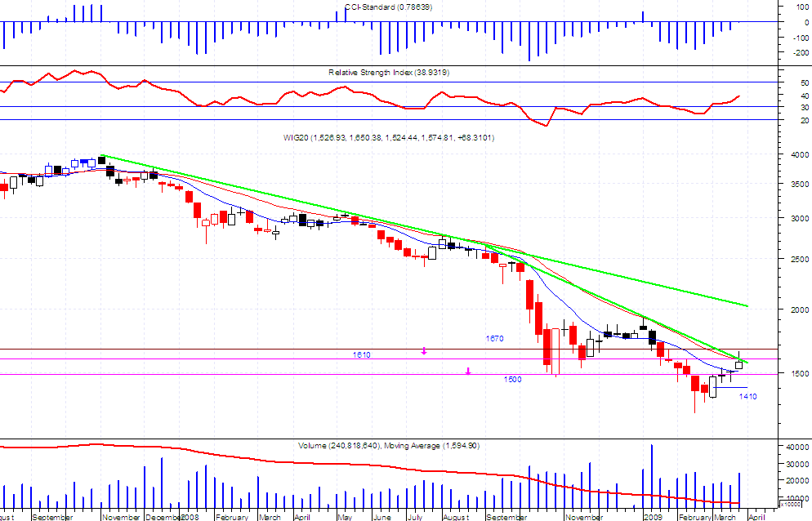Click the CCI-Standard (0.78639) indicator title

click(388, 7)
